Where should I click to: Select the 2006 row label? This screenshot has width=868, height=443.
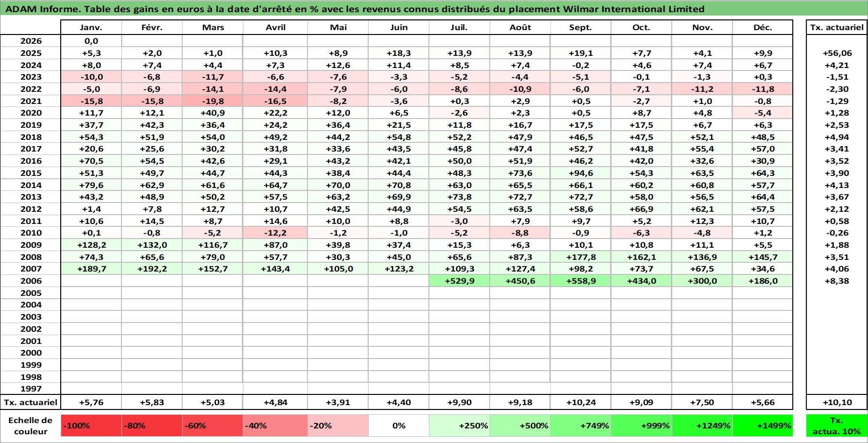(x=31, y=281)
